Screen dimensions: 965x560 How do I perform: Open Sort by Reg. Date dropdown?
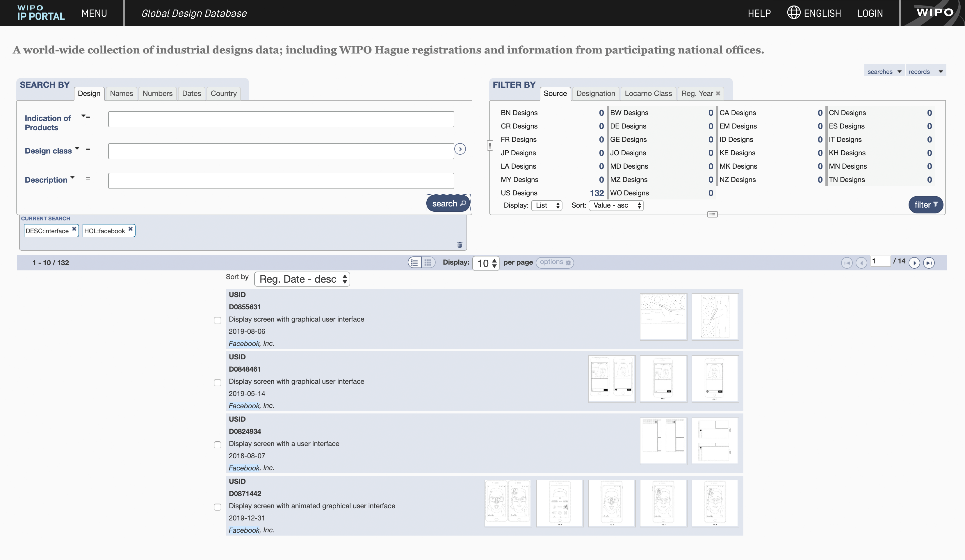(x=302, y=279)
